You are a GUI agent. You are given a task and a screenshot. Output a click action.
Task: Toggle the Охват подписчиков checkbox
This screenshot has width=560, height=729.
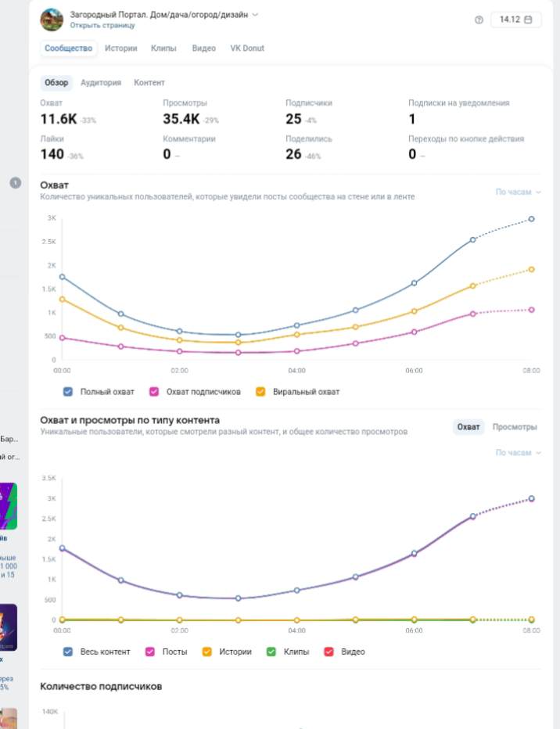point(154,391)
